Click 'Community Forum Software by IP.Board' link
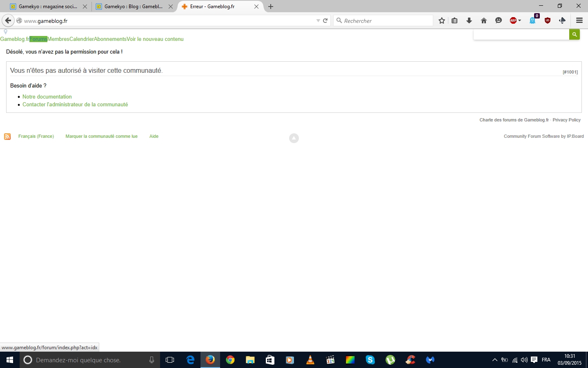The image size is (588, 368). [544, 137]
